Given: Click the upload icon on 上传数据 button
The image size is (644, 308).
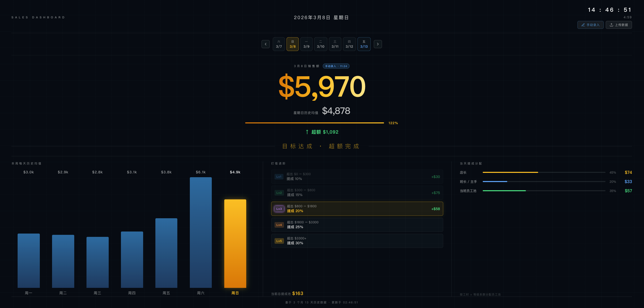Looking at the screenshot, I should click(612, 25).
